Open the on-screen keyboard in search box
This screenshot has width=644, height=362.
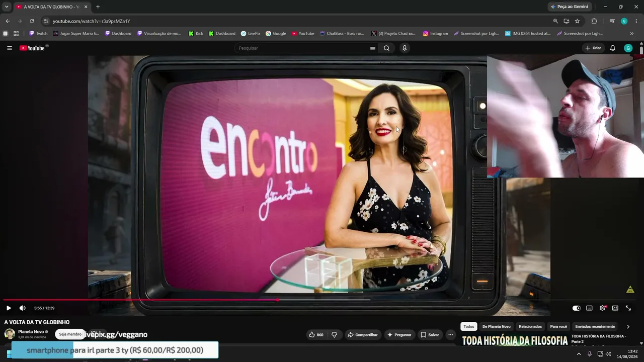(x=373, y=48)
